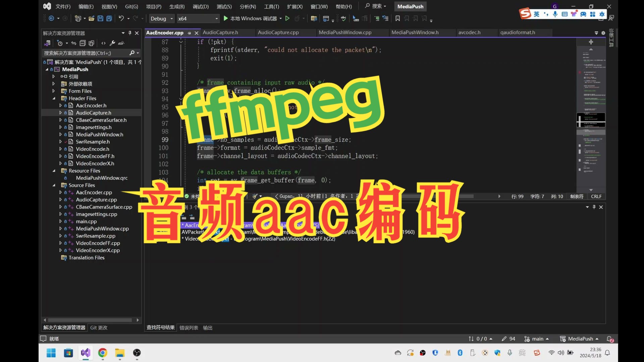The height and width of the screenshot is (362, 644).
Task: Open the 文件(F) menu
Action: click(63, 6)
